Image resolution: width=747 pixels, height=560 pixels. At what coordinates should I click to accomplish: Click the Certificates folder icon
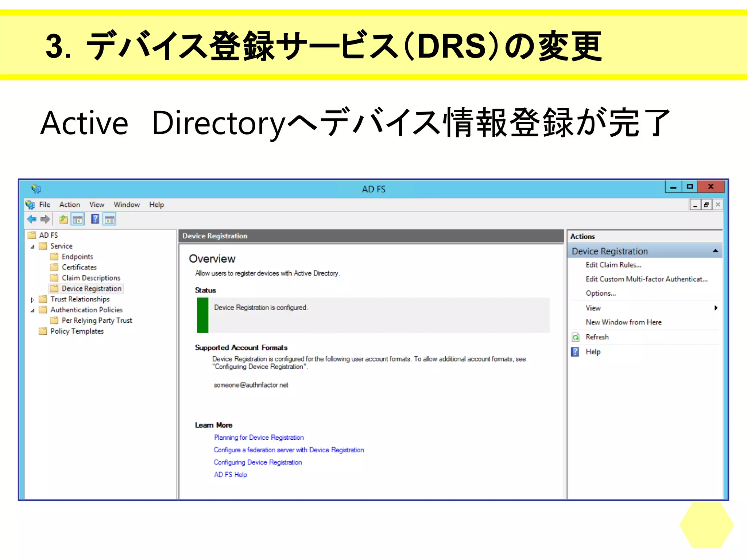tap(54, 267)
